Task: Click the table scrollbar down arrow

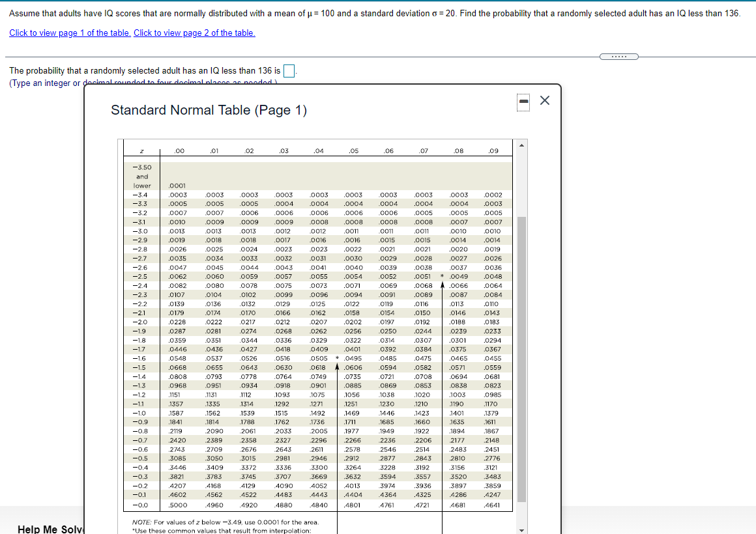Action: (522, 529)
